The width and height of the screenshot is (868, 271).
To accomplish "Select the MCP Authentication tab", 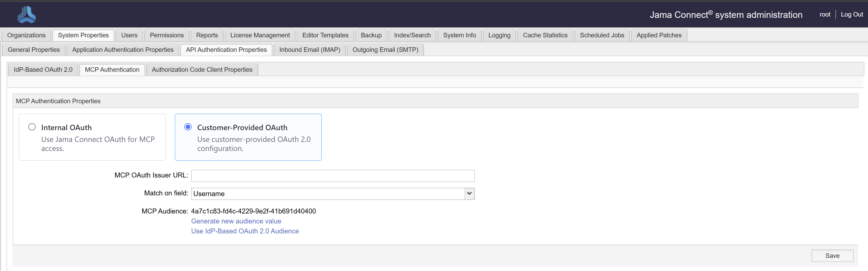I will [x=112, y=70].
